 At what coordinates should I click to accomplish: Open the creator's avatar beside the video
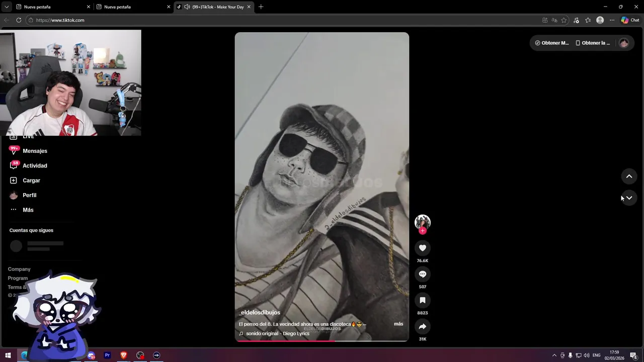point(423,222)
